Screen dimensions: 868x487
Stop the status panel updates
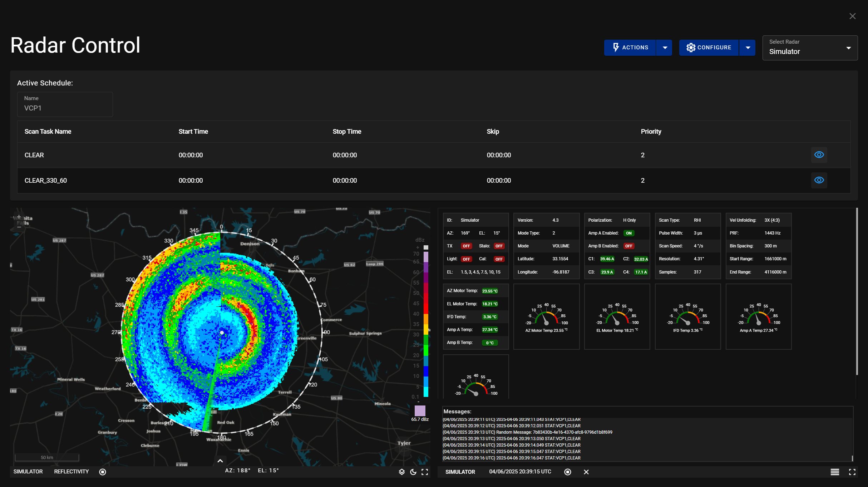568,472
